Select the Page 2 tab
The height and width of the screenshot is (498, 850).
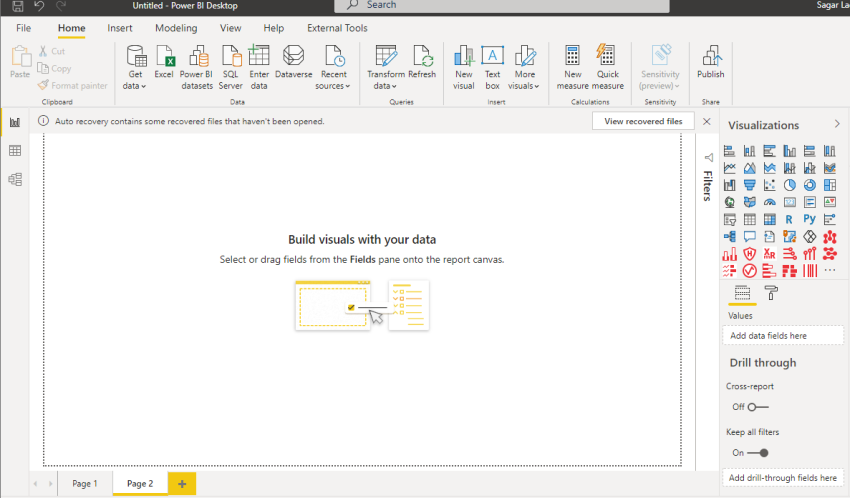(140, 483)
